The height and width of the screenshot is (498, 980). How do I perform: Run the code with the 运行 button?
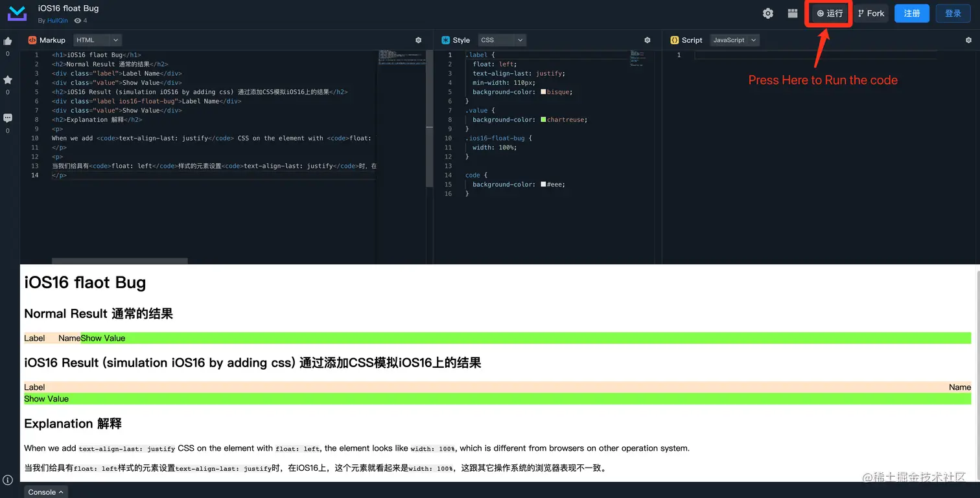pyautogui.click(x=830, y=14)
